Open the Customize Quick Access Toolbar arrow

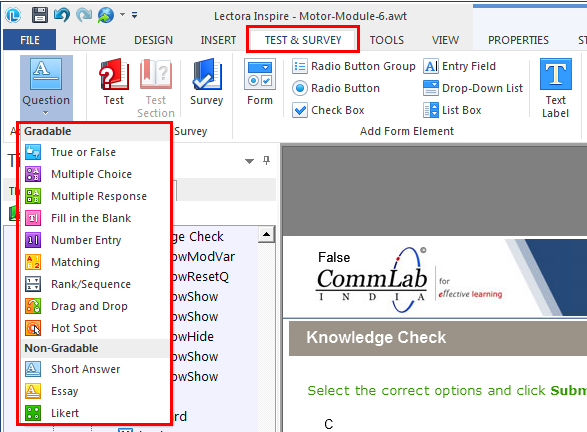click(x=134, y=15)
